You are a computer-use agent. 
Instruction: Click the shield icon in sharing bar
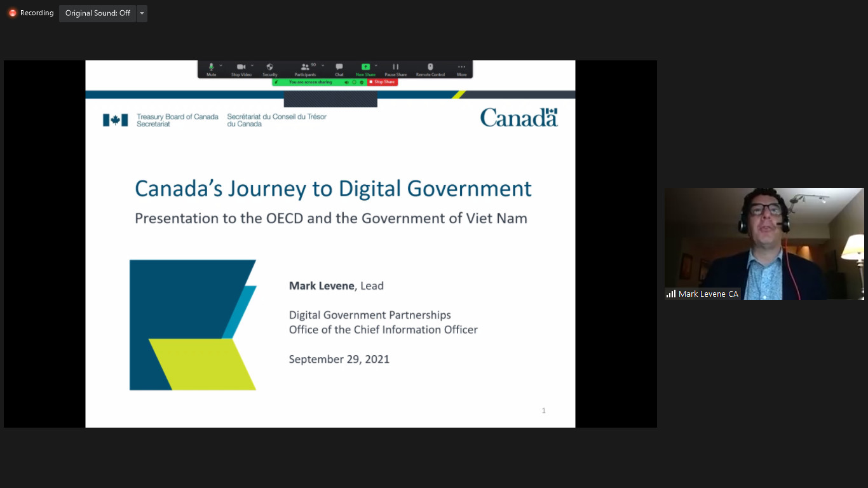[x=362, y=82]
